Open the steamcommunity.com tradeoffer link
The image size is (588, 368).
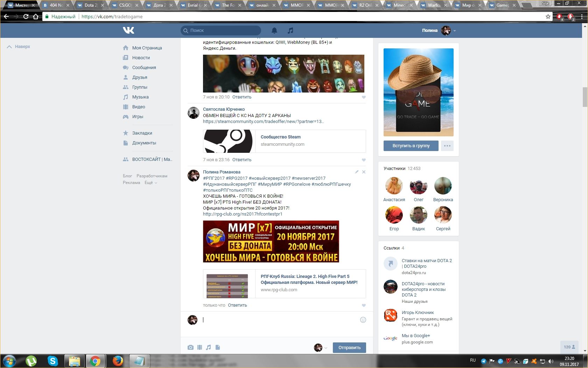coord(263,122)
